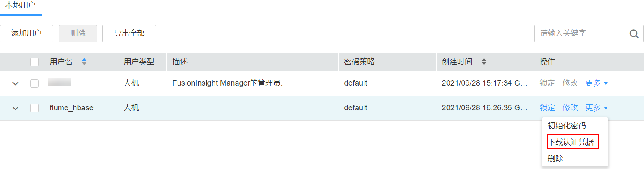Click the search magnifier icon

pos(634,34)
